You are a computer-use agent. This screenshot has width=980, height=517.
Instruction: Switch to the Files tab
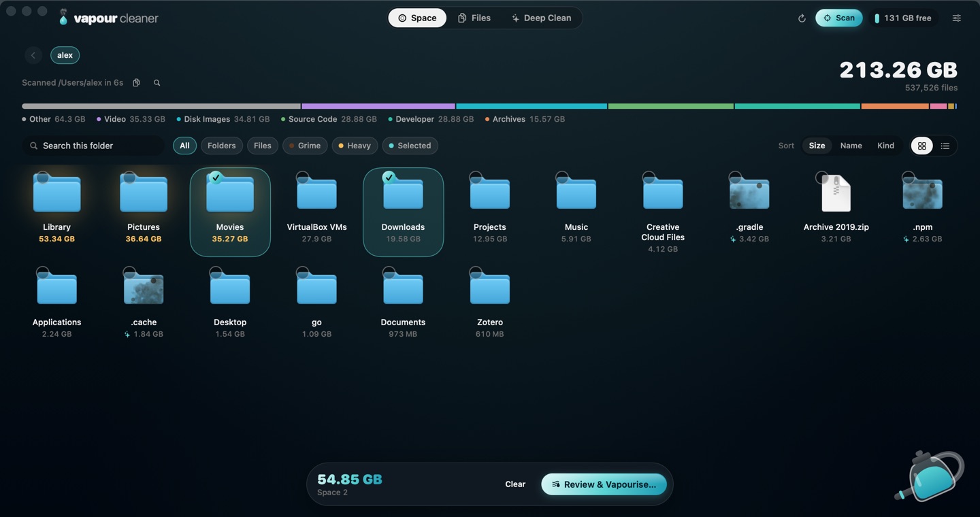[x=474, y=18]
